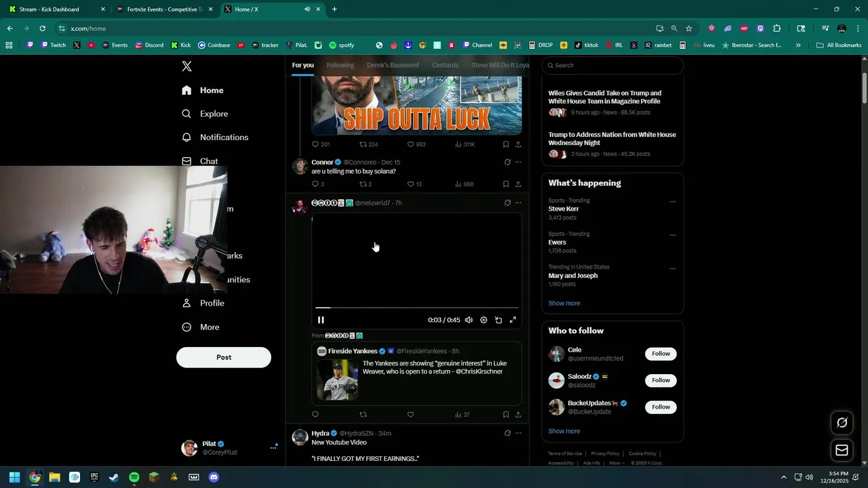Pause the playing video
The height and width of the screenshot is (488, 868).
pos(321,320)
